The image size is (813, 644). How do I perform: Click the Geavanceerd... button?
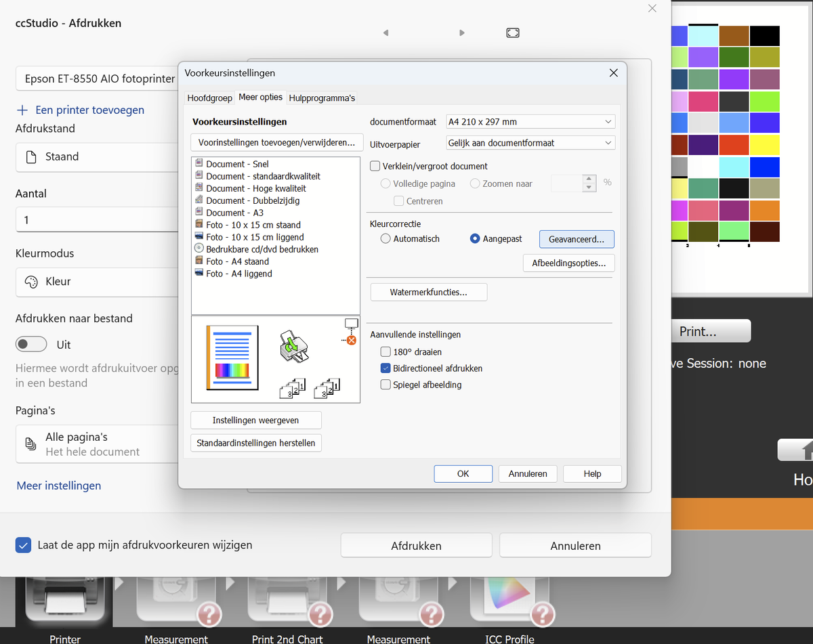pos(577,238)
